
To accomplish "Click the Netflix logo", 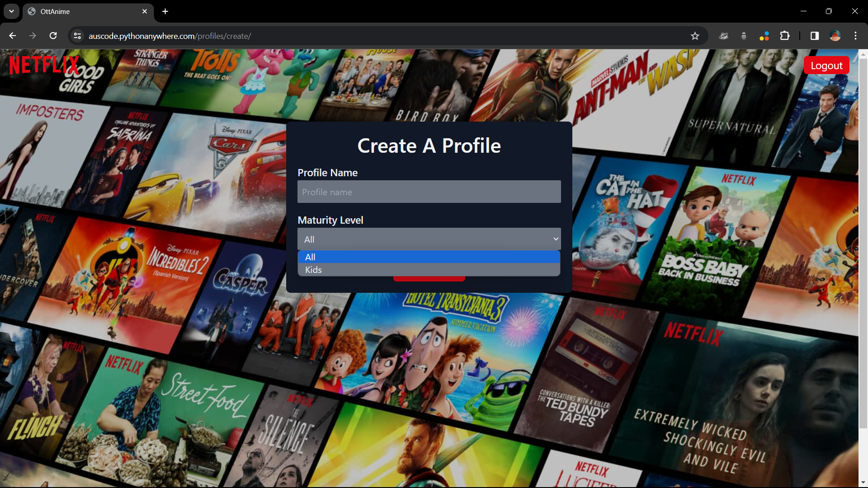I will click(43, 65).
